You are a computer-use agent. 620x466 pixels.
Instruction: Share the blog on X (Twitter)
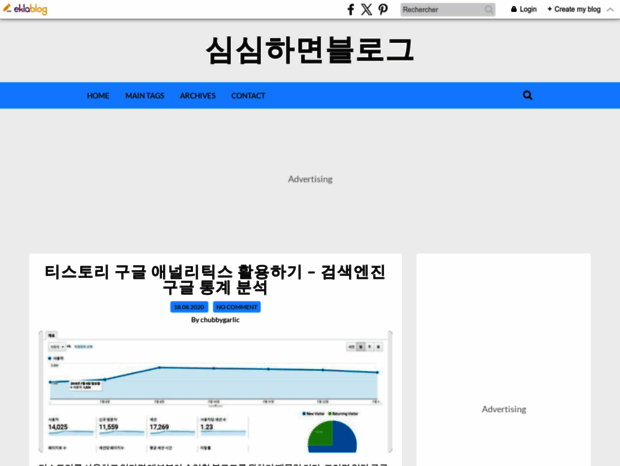pos(366,9)
